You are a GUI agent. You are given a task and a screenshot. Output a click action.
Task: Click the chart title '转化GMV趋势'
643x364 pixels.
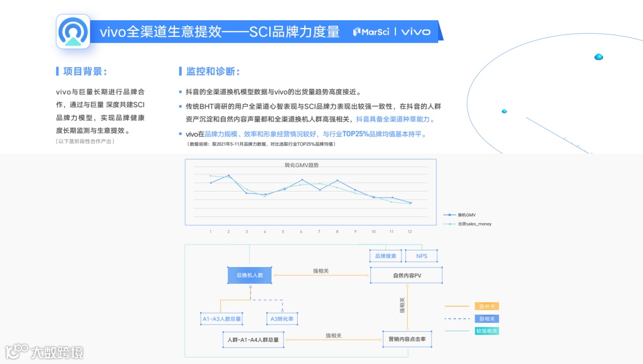pyautogui.click(x=301, y=165)
